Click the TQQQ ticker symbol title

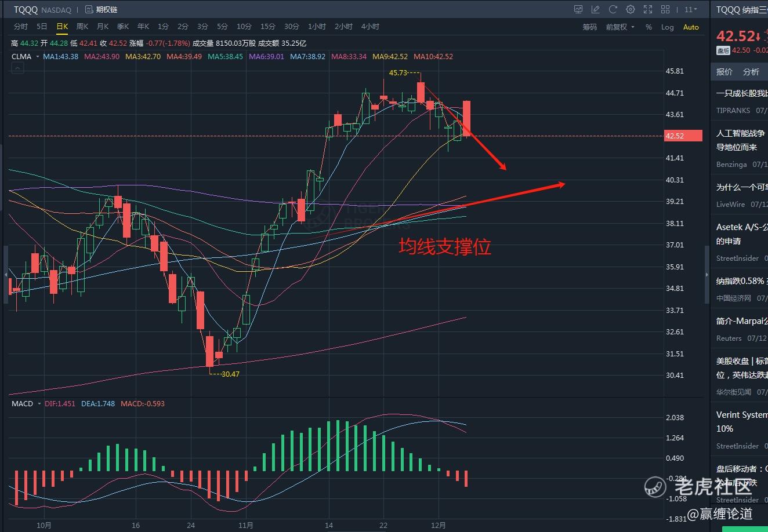(26, 10)
